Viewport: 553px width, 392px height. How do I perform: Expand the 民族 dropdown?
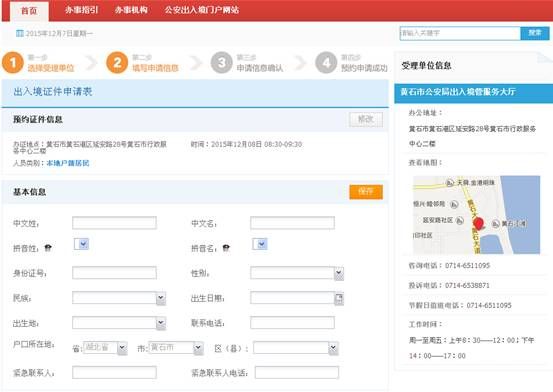pyautogui.click(x=161, y=298)
